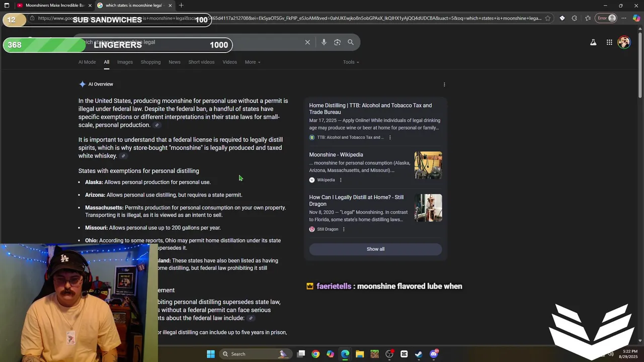Close the Moonshiners YouTube tab
This screenshot has height=362, width=644.
(x=90, y=6)
